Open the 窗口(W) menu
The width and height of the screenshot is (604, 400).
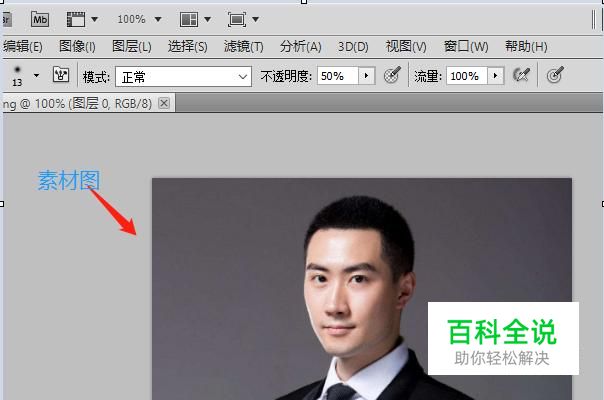(466, 47)
